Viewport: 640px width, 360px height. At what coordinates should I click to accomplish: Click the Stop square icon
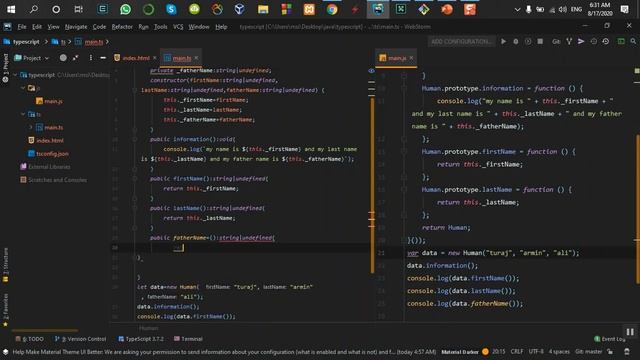coord(540,41)
